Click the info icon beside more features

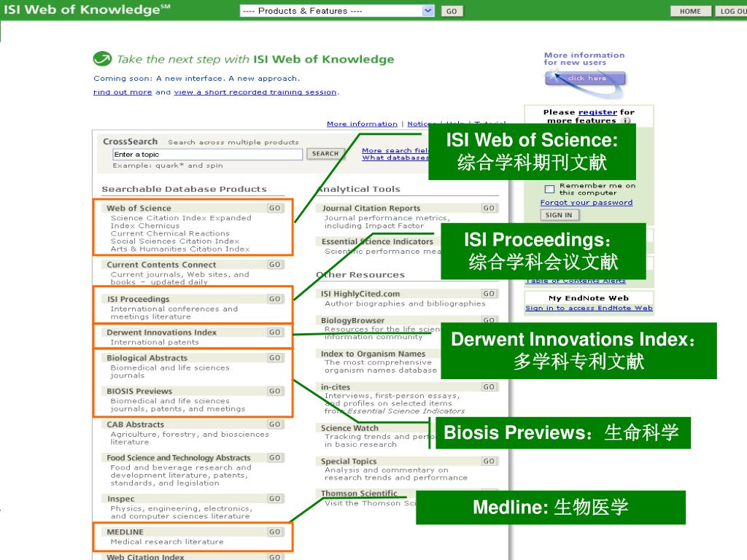point(627,120)
